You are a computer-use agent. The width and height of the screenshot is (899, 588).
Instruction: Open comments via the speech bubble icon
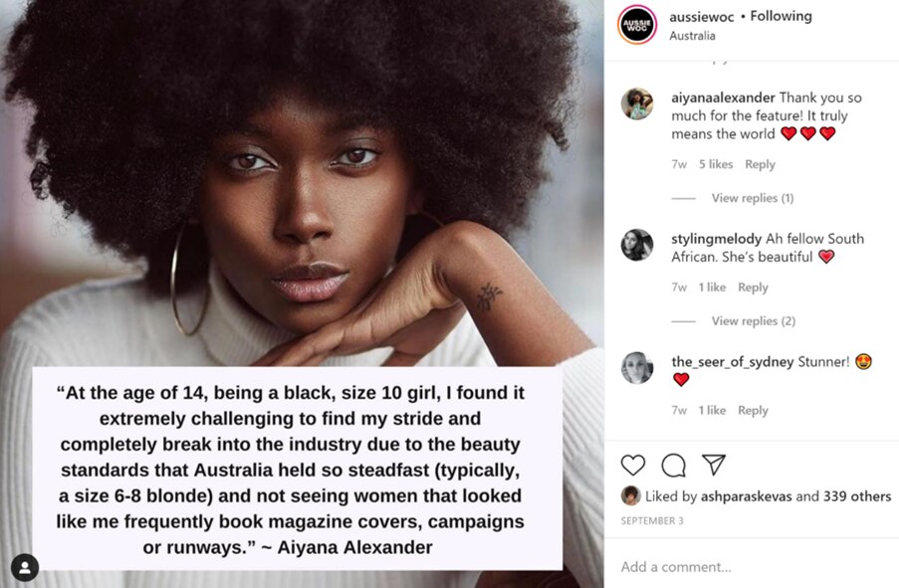[675, 464]
